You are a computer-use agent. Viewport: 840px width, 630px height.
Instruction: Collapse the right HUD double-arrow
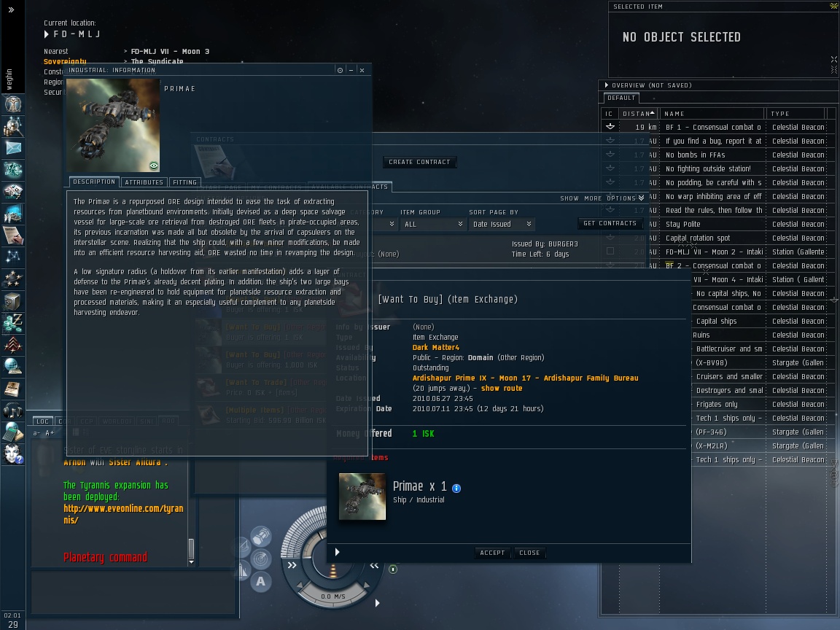tap(374, 565)
